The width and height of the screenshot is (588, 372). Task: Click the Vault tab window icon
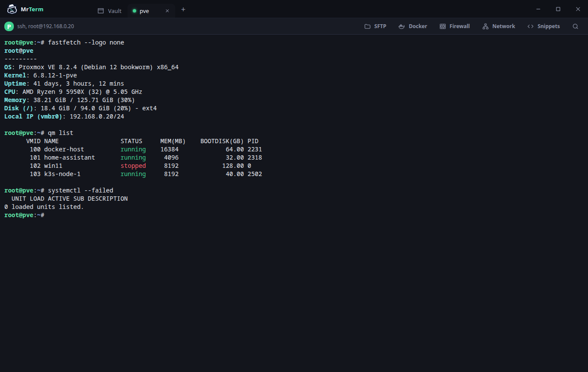(101, 11)
